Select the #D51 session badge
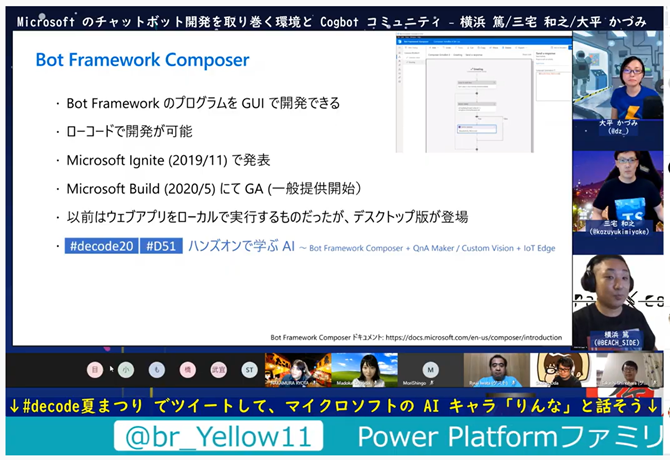Screen dimensions: 670x460 click(161, 246)
